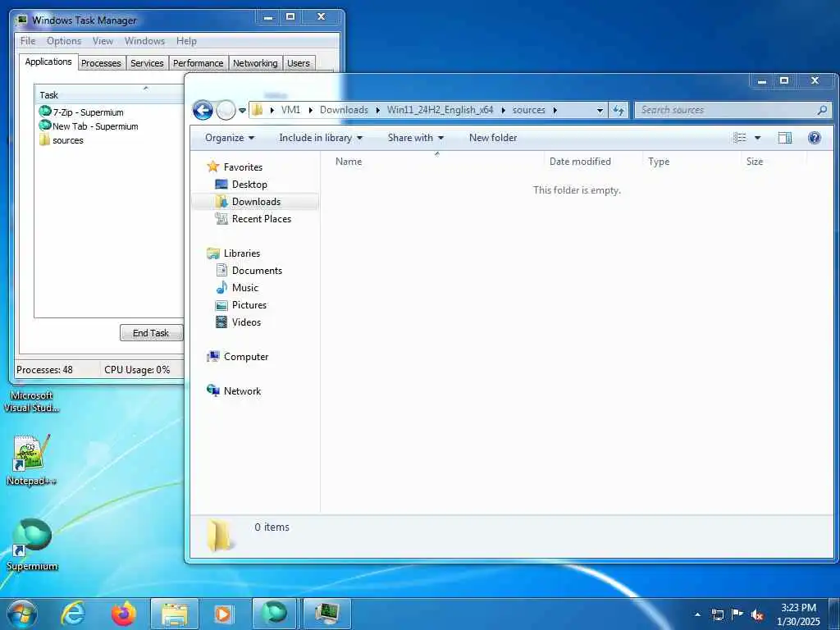
Task: Switch to the Services tab in Task Manager
Action: pos(147,63)
